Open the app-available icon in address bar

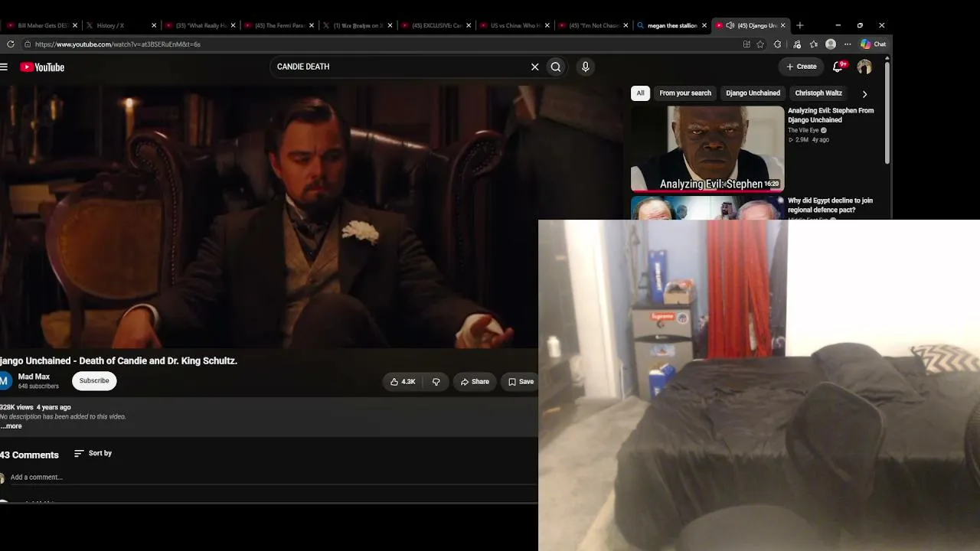[746, 44]
